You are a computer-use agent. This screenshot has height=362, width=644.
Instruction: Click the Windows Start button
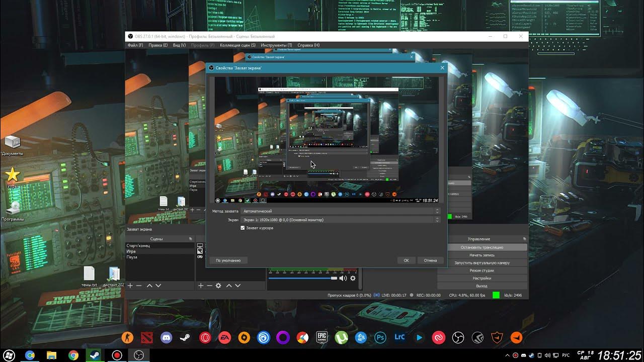[9, 355]
